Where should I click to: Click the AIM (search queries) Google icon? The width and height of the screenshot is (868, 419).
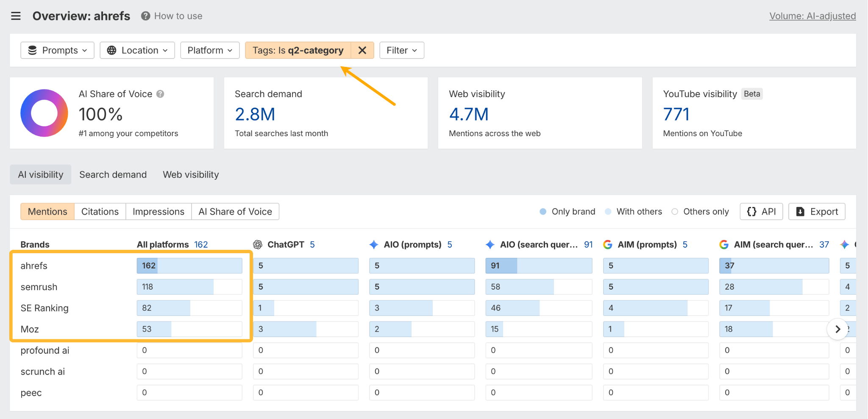coord(724,245)
